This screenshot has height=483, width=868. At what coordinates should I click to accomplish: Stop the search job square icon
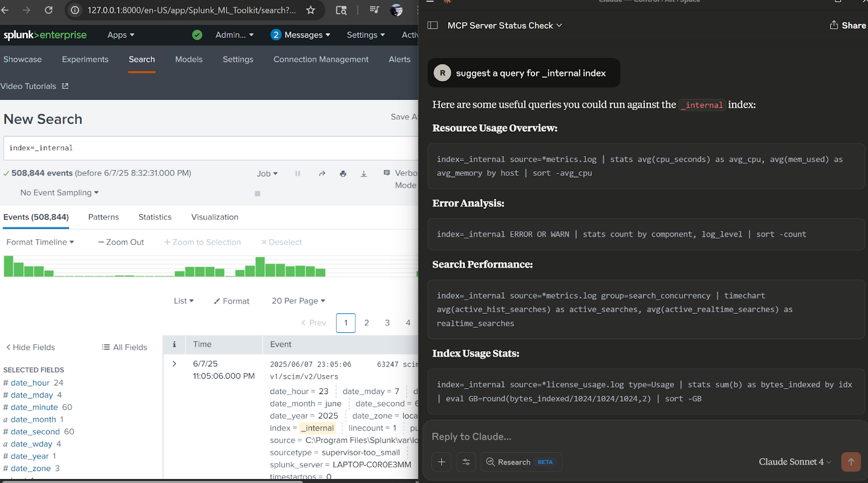point(257,194)
